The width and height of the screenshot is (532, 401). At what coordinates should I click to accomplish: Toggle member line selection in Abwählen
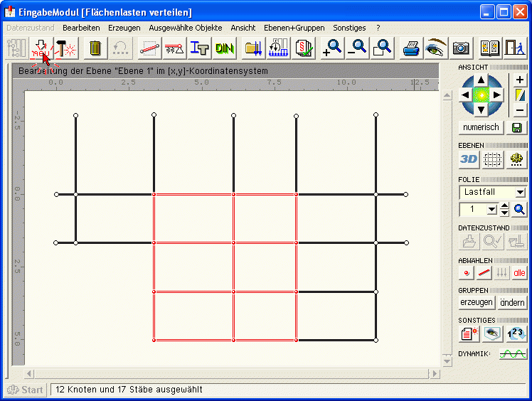point(484,273)
